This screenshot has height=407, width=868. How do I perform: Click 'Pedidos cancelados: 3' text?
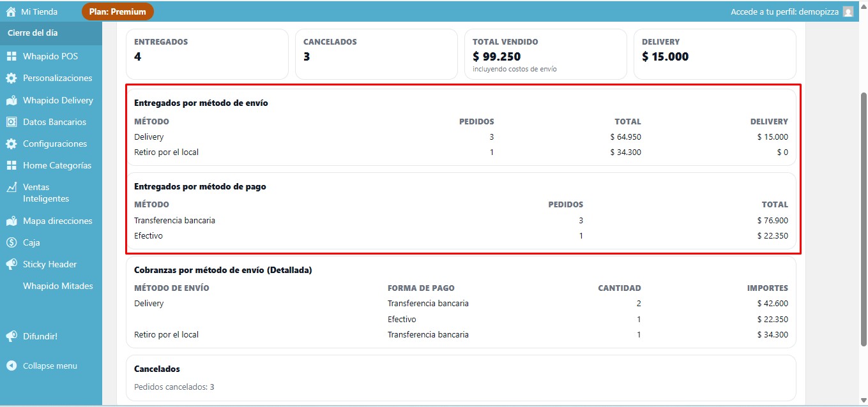pos(174,387)
